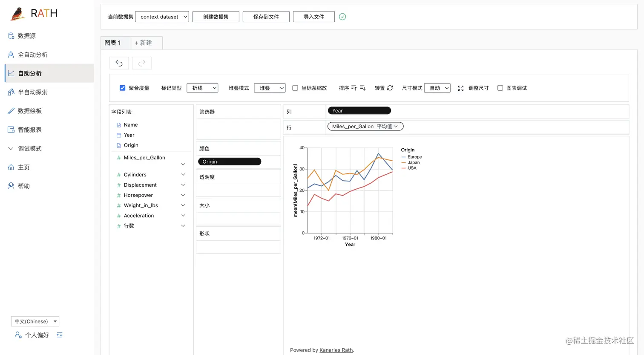644x355 pixels.
Task: Click the Origin pill in 颜色 shelf
Action: pos(230,162)
